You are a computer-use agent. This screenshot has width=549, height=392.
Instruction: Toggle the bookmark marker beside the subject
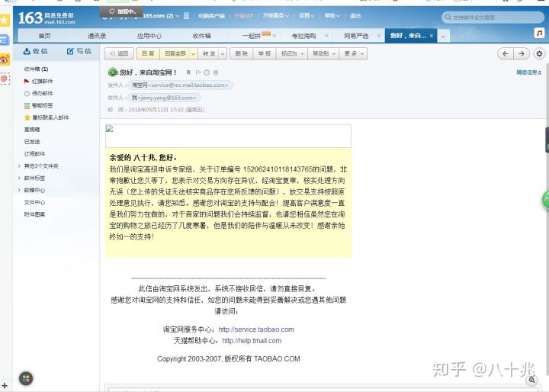188,72
